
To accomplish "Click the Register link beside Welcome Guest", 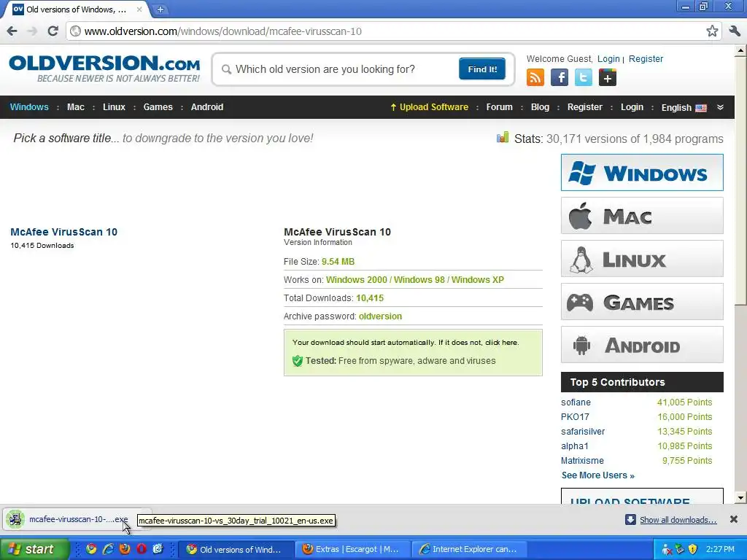I will point(646,58).
